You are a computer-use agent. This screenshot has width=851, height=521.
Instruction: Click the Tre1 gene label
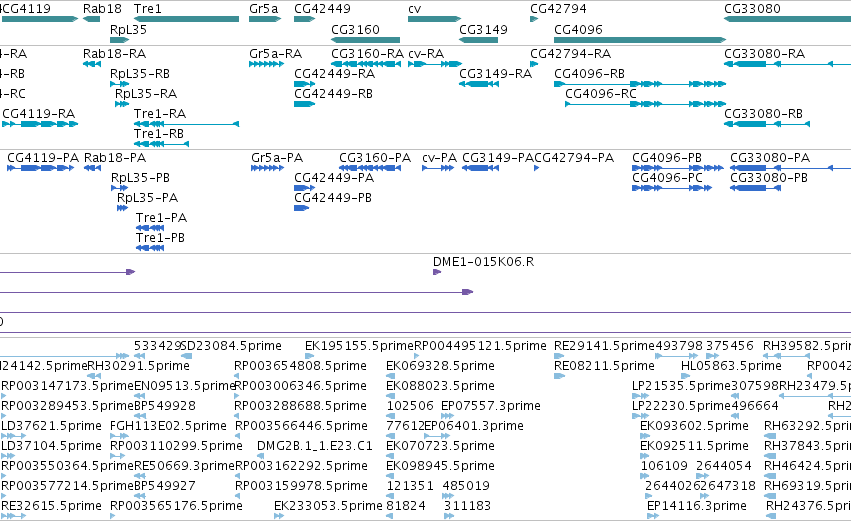(148, 9)
